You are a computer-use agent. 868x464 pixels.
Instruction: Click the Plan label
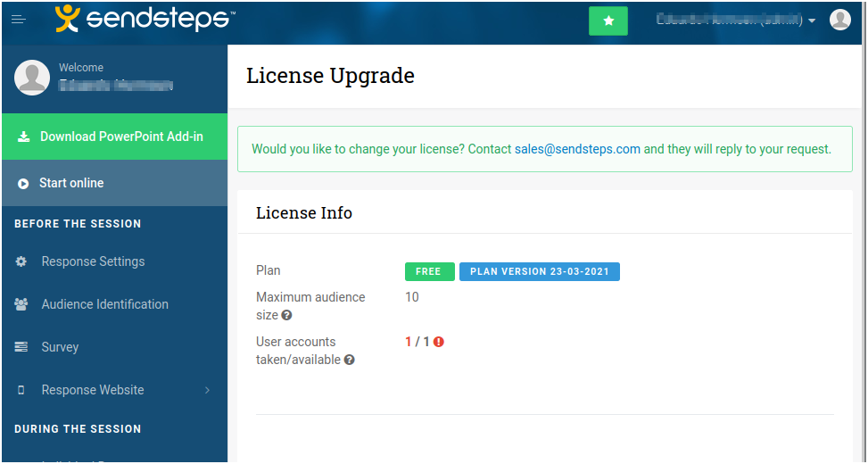[x=269, y=270]
